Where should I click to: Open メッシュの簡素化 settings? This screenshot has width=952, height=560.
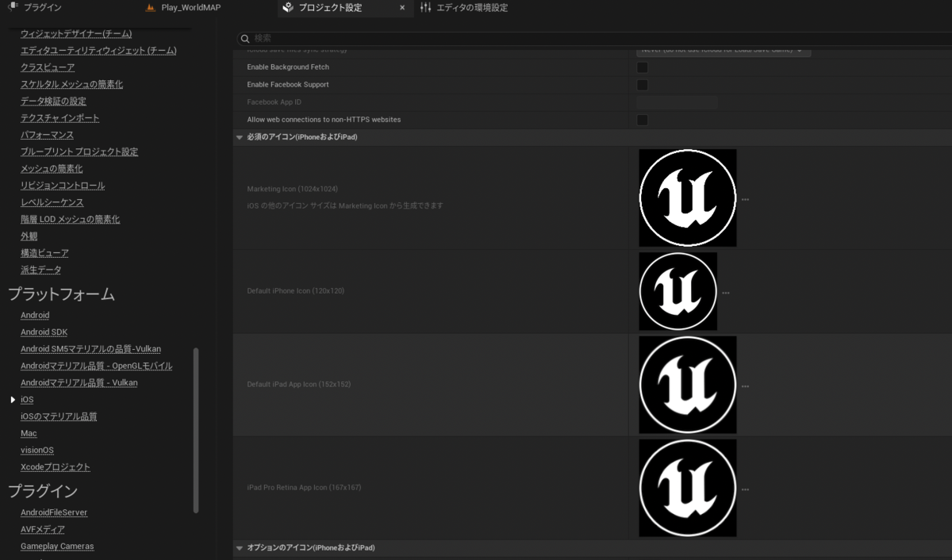tap(52, 169)
